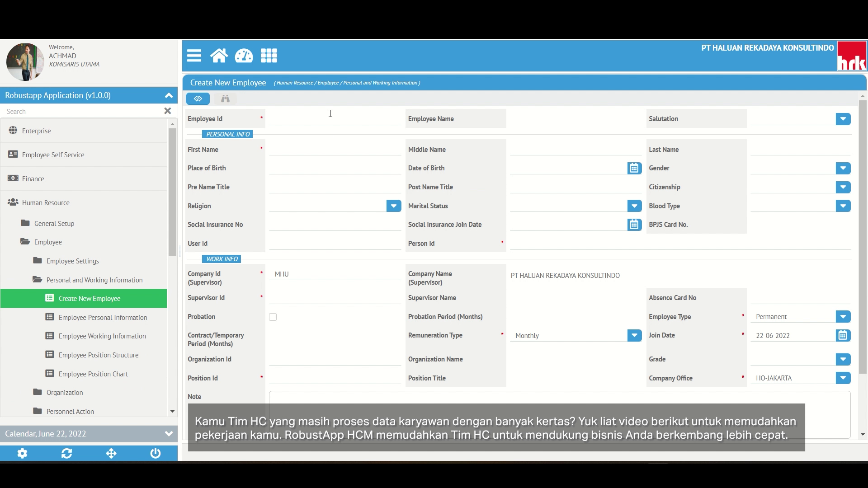Select Religion dropdown option
The height and width of the screenshot is (488, 868).
(x=393, y=206)
